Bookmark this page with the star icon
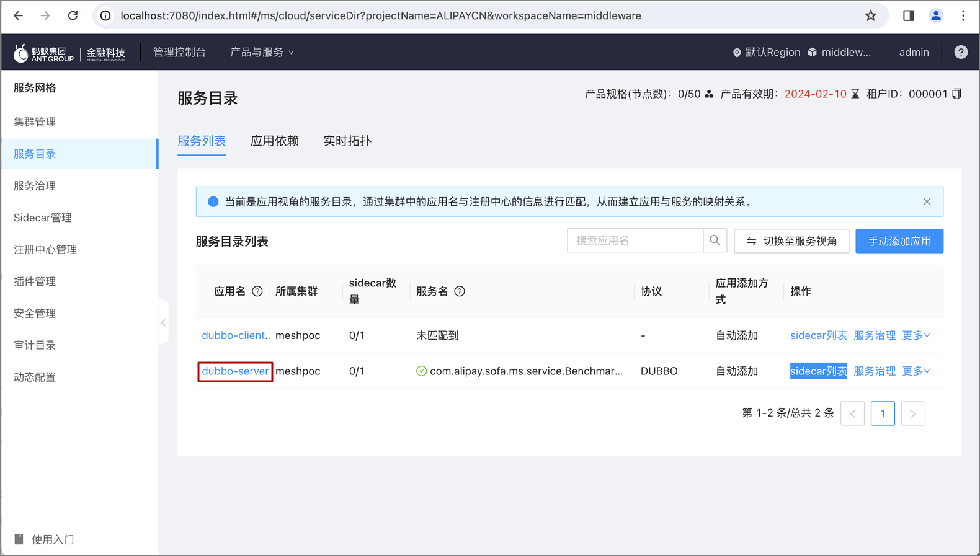The width and height of the screenshot is (980, 556). [871, 15]
